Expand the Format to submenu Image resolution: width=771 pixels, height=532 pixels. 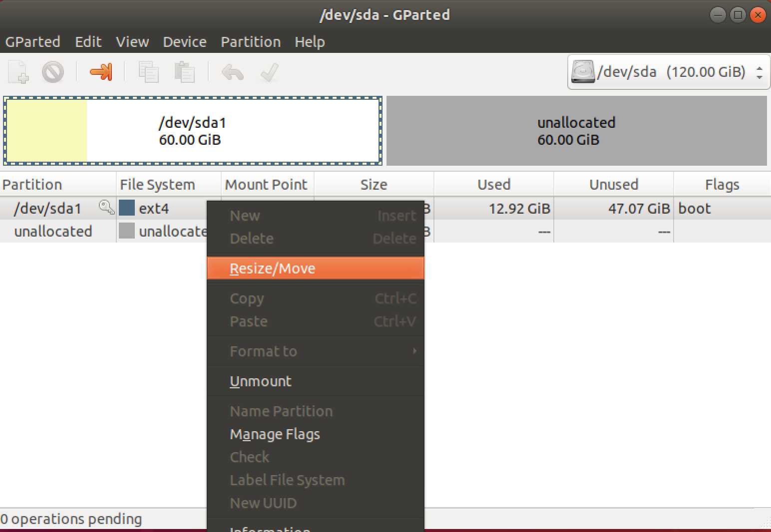(316, 351)
